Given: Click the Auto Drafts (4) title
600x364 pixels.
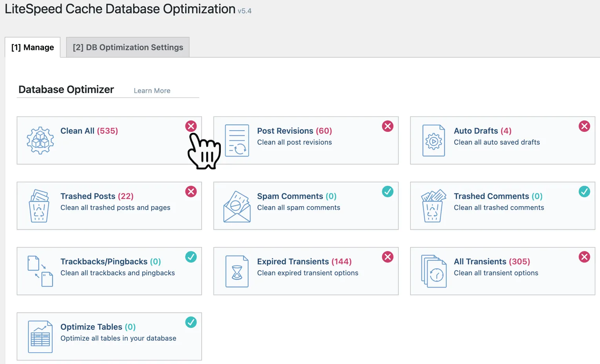Looking at the screenshot, I should tap(483, 131).
